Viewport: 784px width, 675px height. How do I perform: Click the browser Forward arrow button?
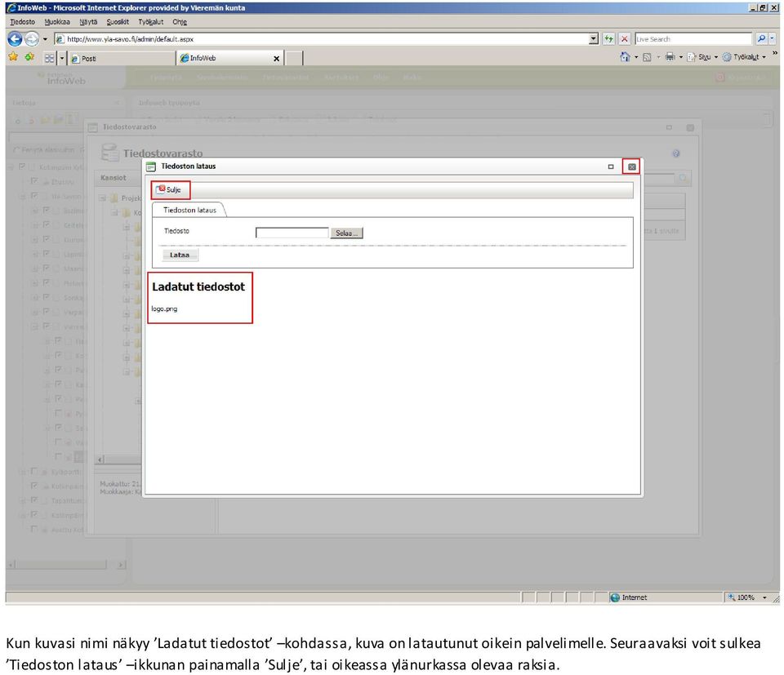[32, 38]
